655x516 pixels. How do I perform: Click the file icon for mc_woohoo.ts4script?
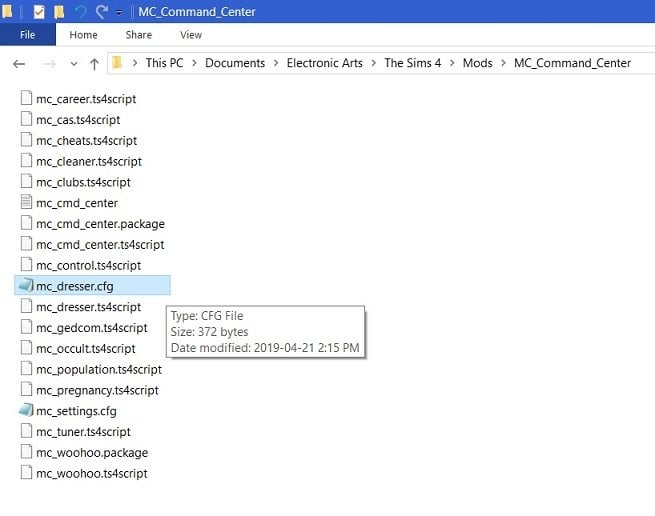(x=26, y=473)
